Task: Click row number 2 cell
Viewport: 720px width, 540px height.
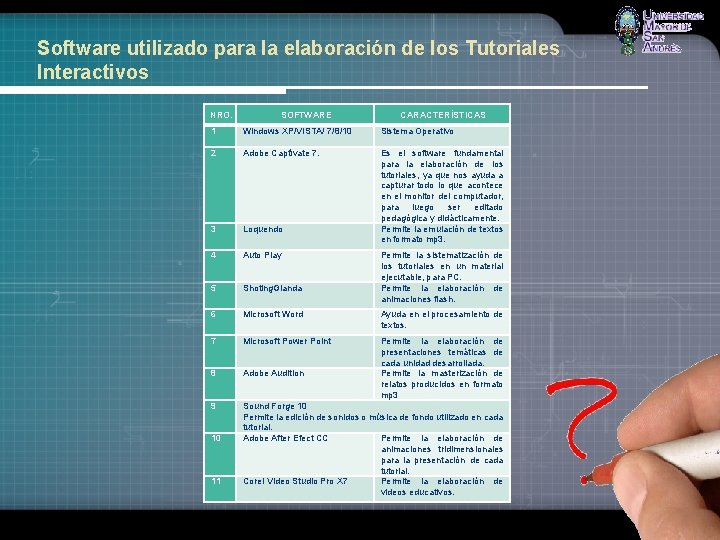Action: (220, 185)
